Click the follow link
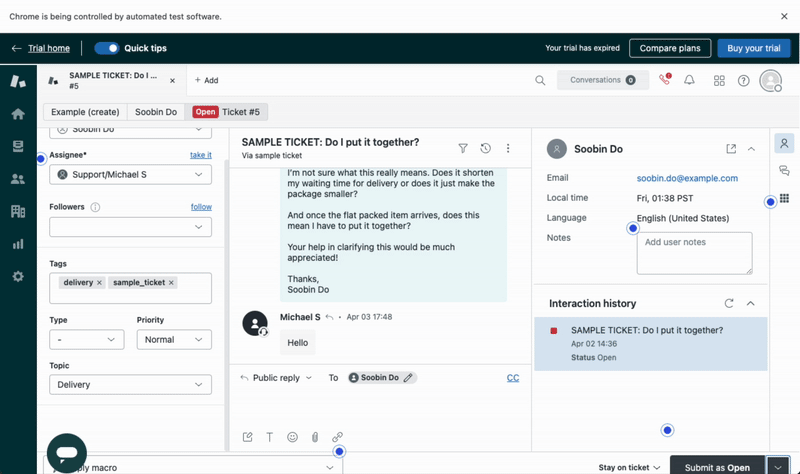The image size is (800, 474). (201, 207)
